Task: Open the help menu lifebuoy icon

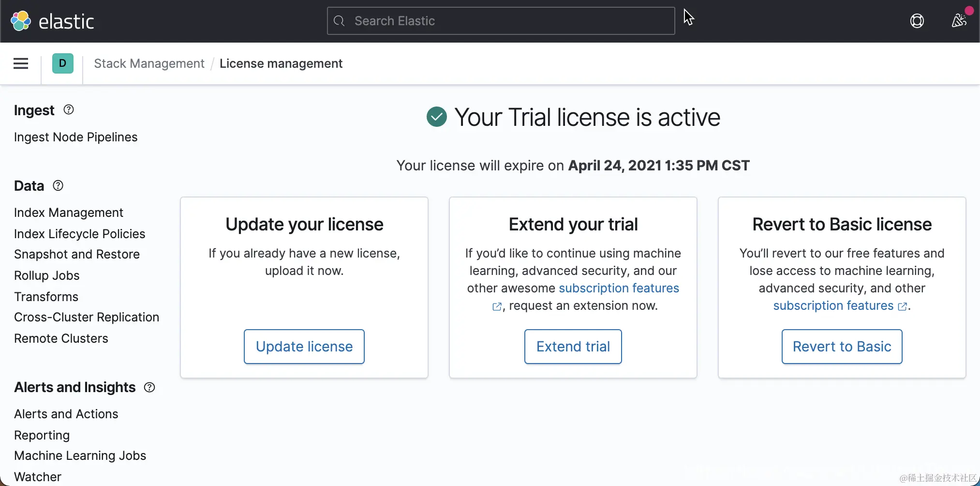Action: [917, 21]
